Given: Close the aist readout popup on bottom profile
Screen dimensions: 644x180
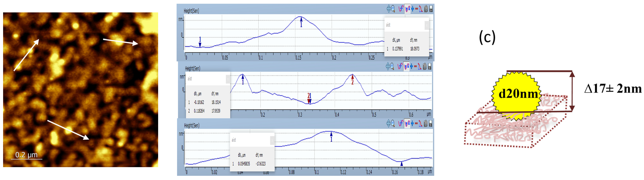Looking at the screenshot, I should pos(272,141).
